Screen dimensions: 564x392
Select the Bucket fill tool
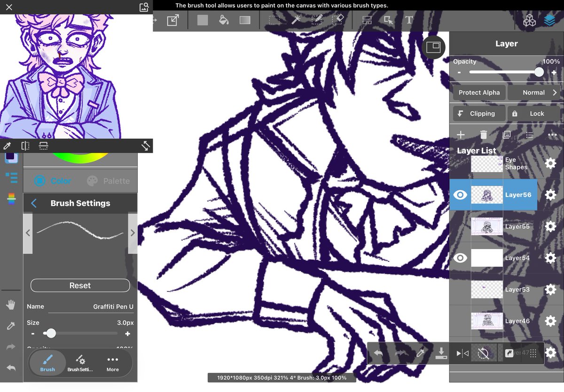(x=224, y=20)
